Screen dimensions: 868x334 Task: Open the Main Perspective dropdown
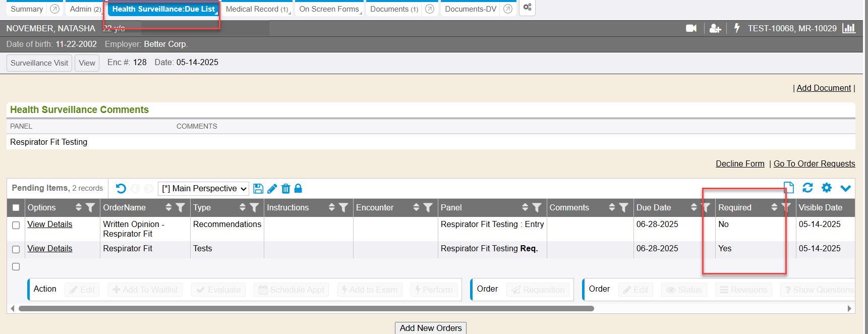204,188
